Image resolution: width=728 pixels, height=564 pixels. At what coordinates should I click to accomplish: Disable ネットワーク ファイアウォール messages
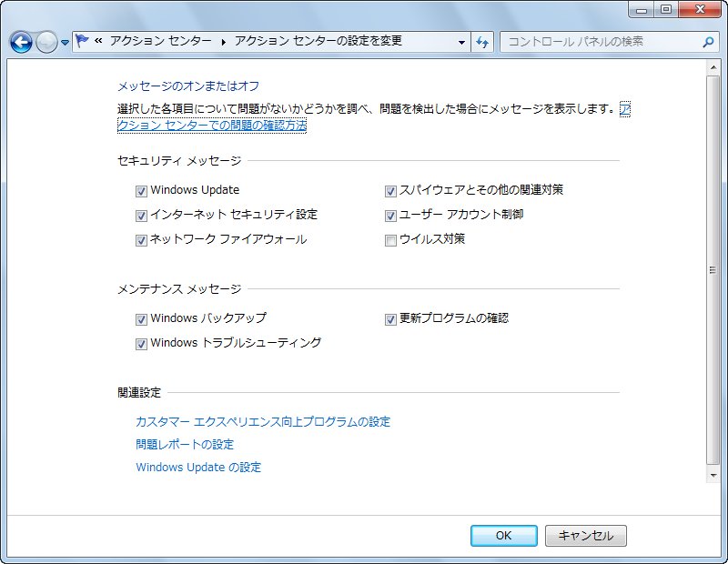141,240
